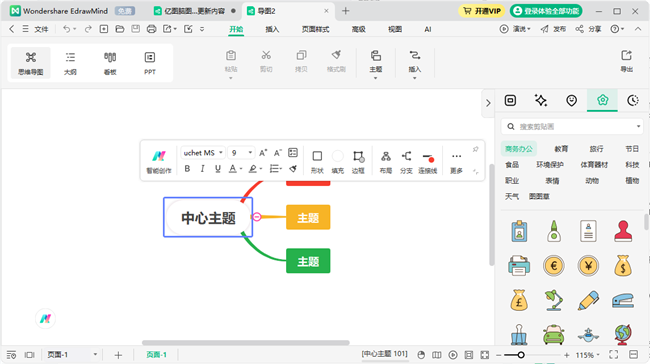
Task: Switch to the outline (大纲) view
Action: (x=70, y=63)
